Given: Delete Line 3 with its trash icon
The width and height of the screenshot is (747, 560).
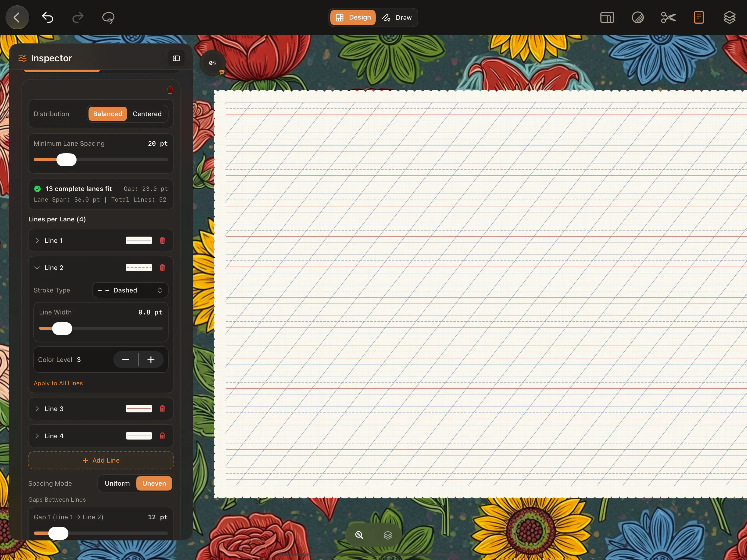Looking at the screenshot, I should (x=162, y=409).
